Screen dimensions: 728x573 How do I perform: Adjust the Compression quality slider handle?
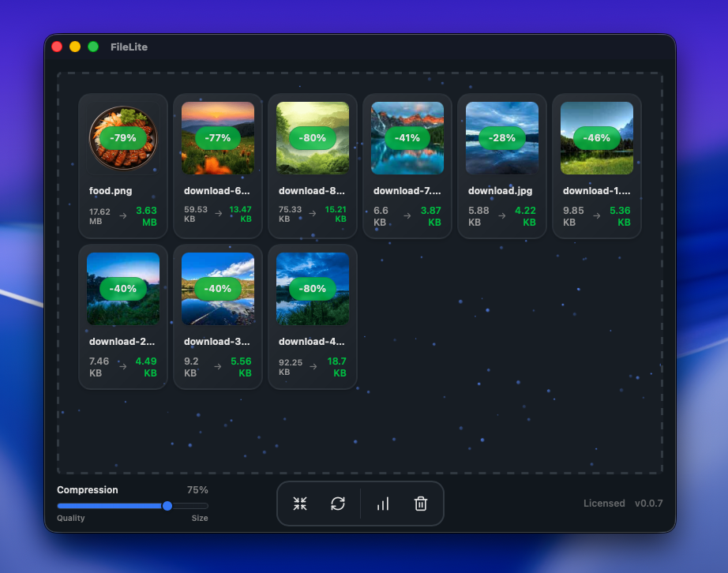coord(167,505)
